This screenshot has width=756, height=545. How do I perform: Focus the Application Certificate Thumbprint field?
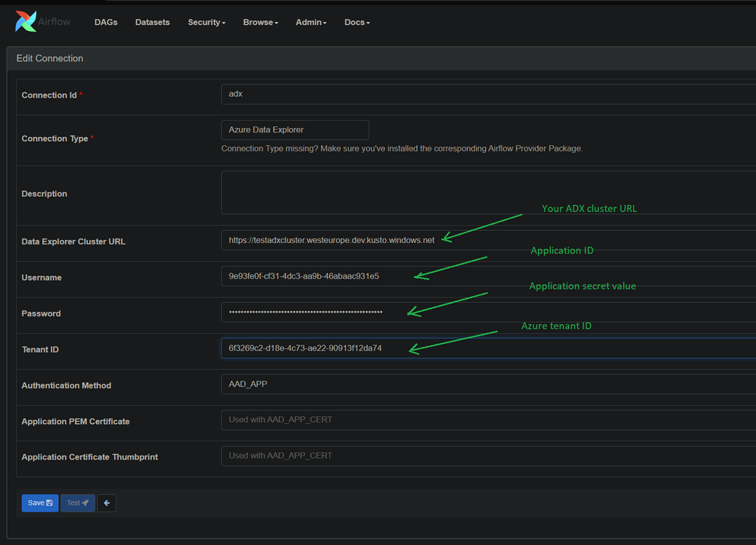coord(484,456)
